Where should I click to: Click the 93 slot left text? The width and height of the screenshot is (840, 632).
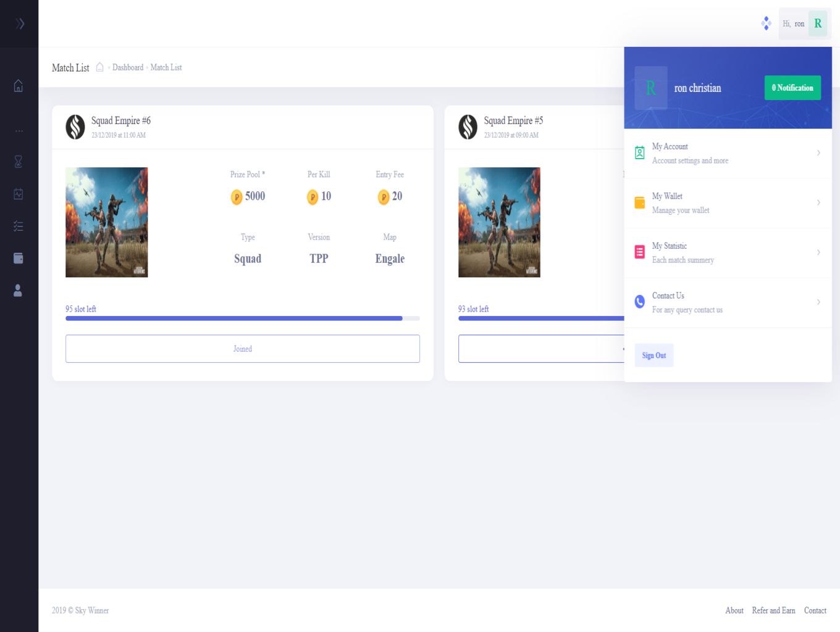473,309
